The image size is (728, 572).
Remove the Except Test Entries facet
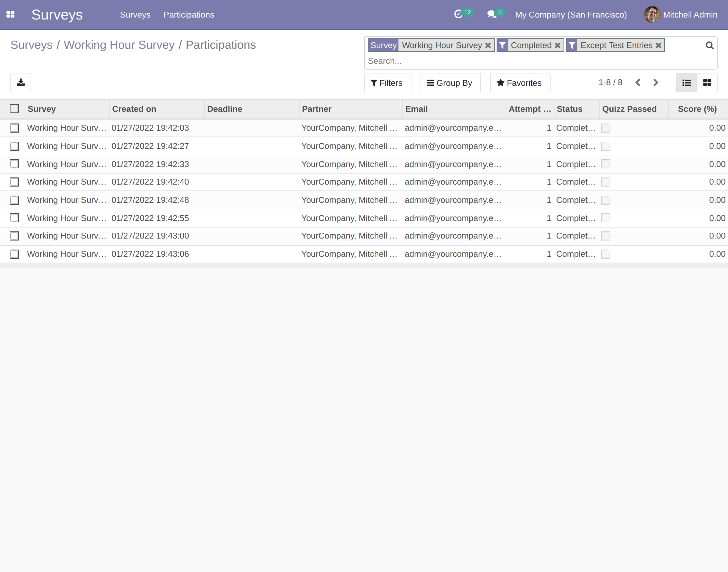point(658,45)
